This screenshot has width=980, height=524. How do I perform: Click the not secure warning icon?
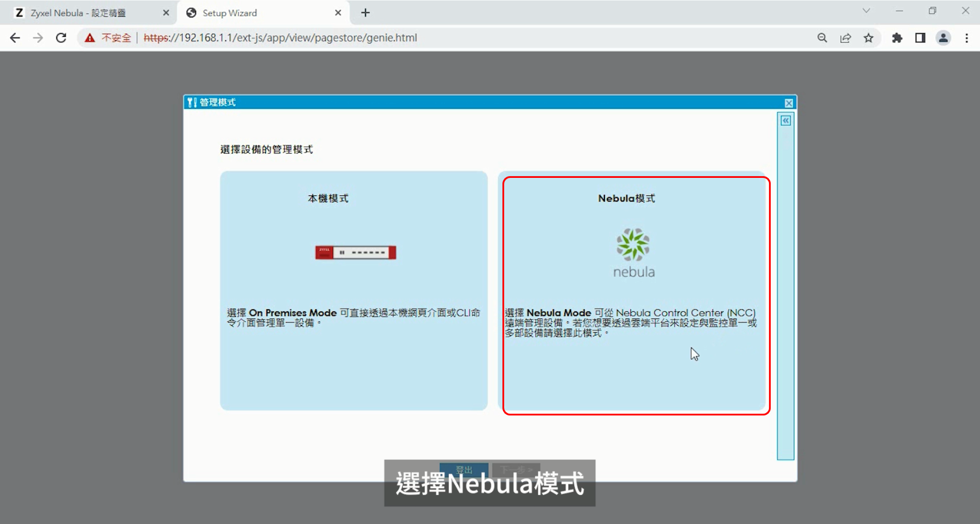[90, 38]
